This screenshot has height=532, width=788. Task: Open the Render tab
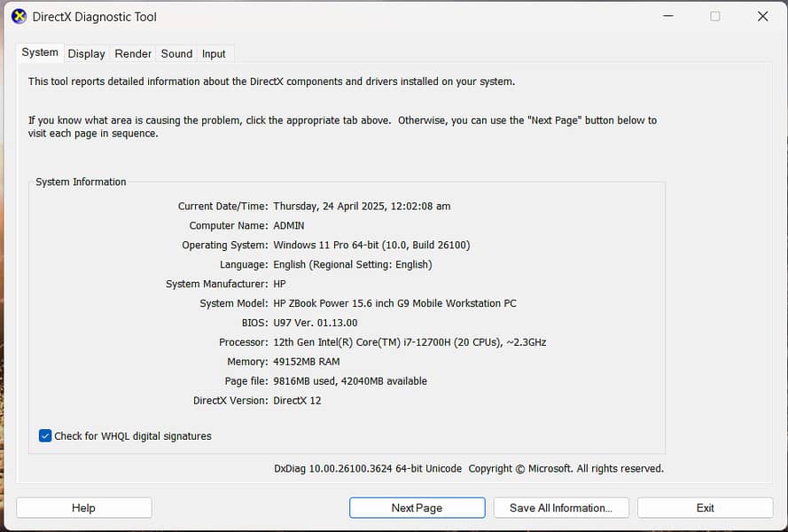133,54
